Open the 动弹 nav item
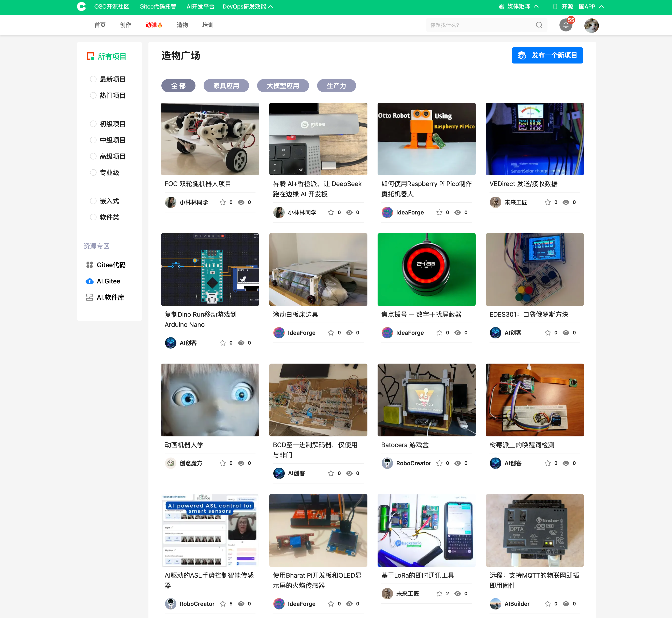This screenshot has height=618, width=672. tap(154, 25)
